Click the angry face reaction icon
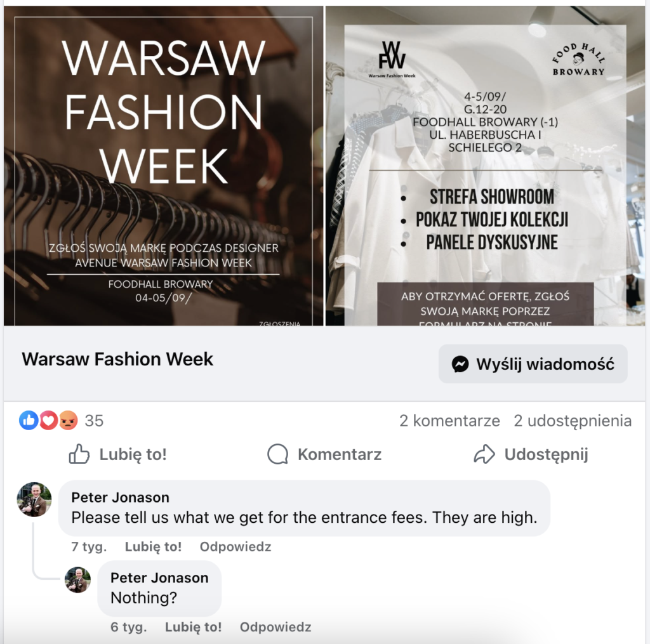 tap(69, 420)
